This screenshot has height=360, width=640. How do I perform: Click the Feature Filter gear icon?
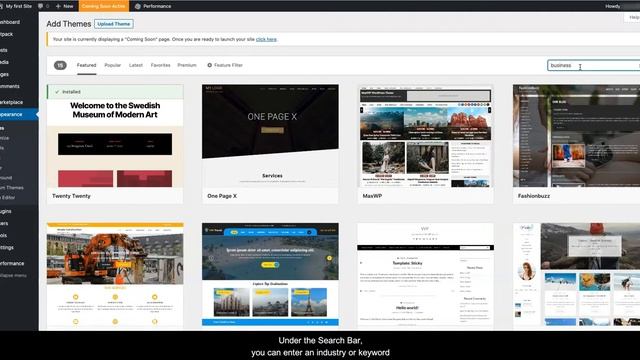coord(209,65)
